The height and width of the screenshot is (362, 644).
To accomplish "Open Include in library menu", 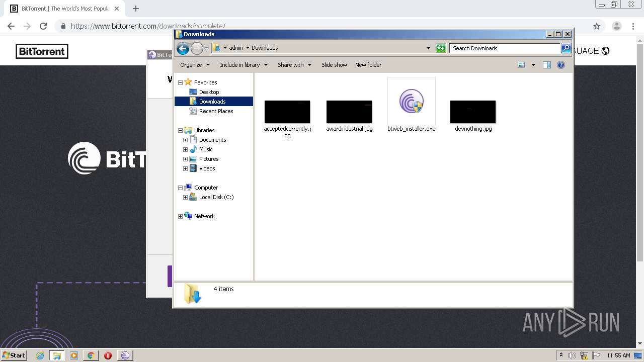I will click(x=244, y=65).
